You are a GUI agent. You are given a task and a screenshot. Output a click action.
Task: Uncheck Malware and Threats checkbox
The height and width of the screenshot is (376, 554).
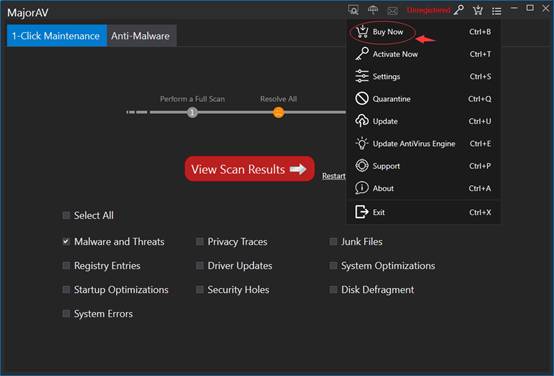(66, 242)
